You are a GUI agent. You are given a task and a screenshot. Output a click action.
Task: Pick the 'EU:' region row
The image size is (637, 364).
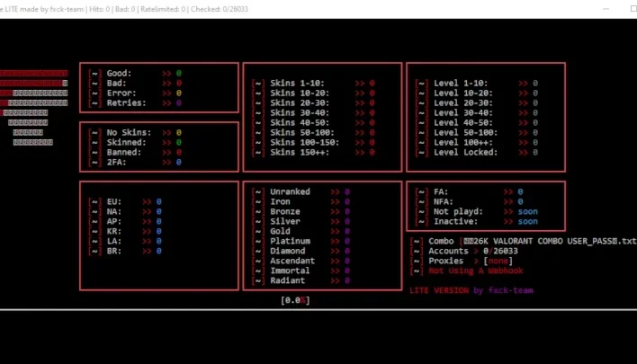(x=125, y=201)
